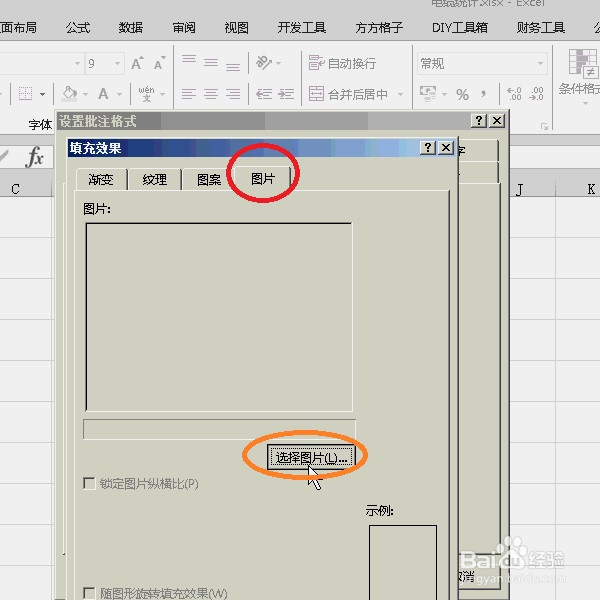Click the increase decimal icon

click(514, 94)
